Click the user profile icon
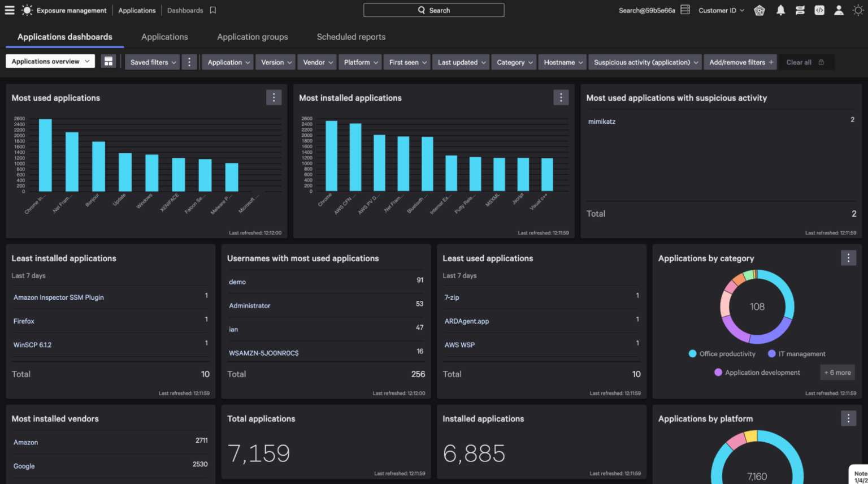 tap(839, 10)
